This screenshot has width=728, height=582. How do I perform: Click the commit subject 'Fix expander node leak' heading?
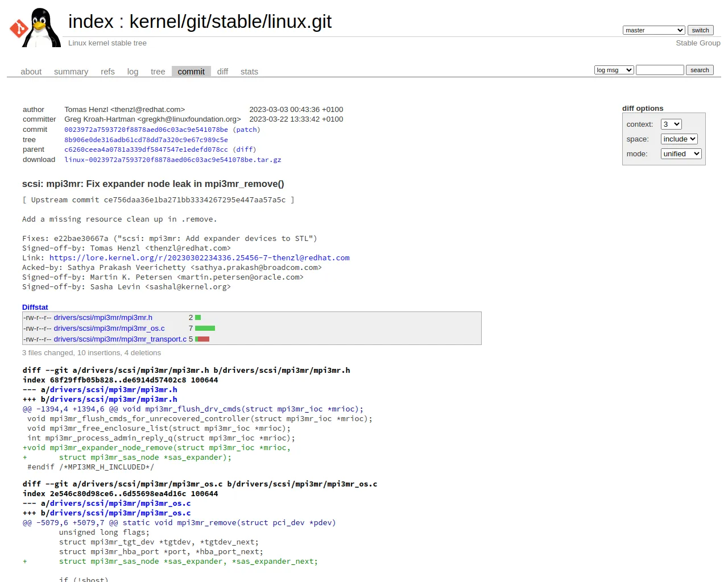153,184
